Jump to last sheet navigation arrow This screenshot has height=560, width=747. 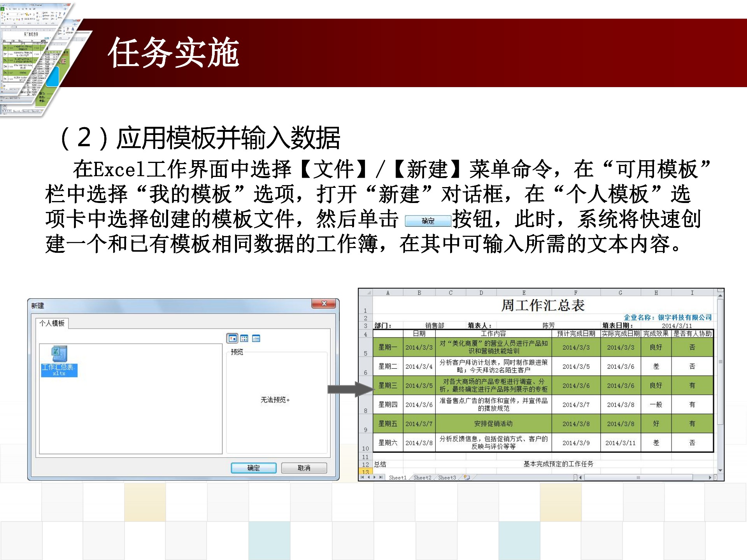pos(381,477)
